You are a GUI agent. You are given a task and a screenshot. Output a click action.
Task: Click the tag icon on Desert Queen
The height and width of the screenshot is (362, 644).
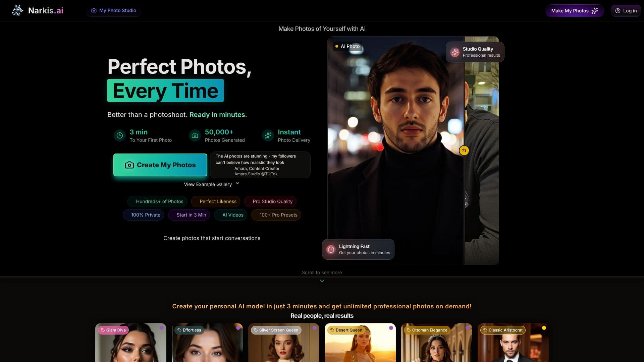[332, 330]
